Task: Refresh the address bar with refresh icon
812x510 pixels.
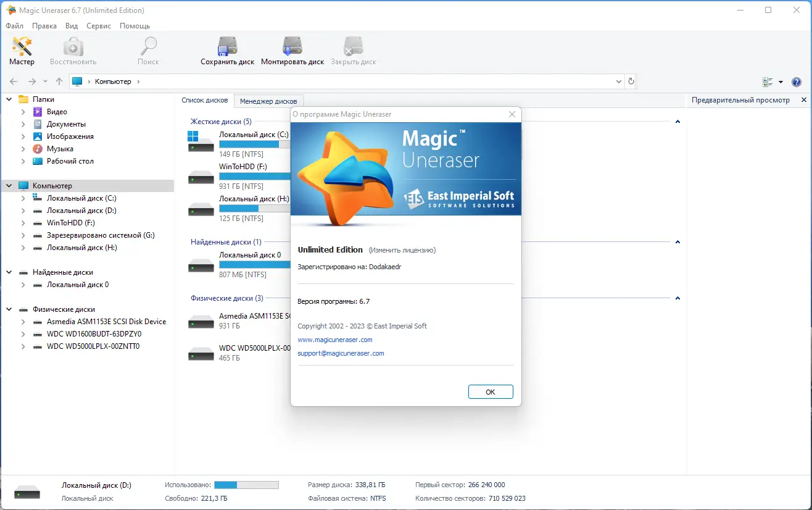Action: click(x=630, y=81)
